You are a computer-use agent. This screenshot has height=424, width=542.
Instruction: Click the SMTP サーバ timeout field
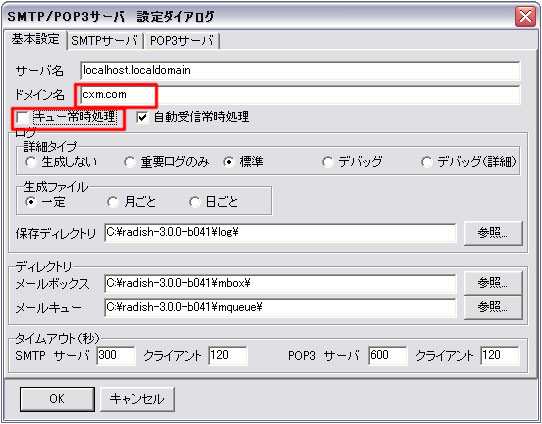click(116, 355)
